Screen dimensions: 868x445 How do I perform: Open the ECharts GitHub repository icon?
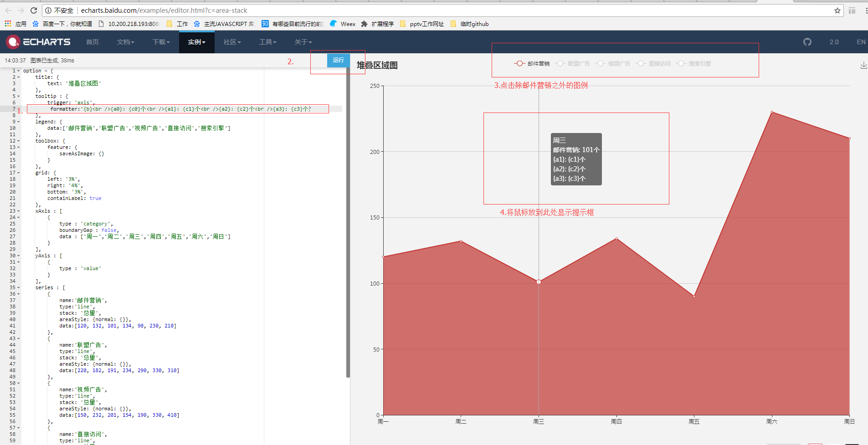[x=807, y=42]
